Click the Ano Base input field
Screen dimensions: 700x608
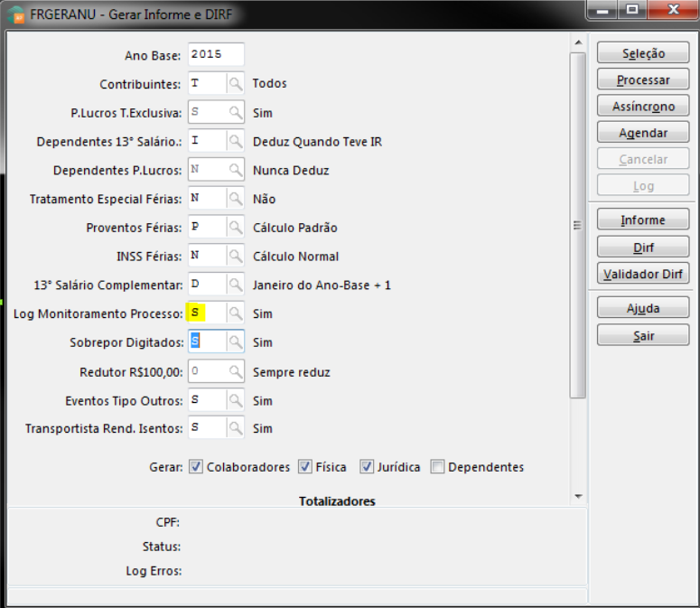click(x=216, y=55)
